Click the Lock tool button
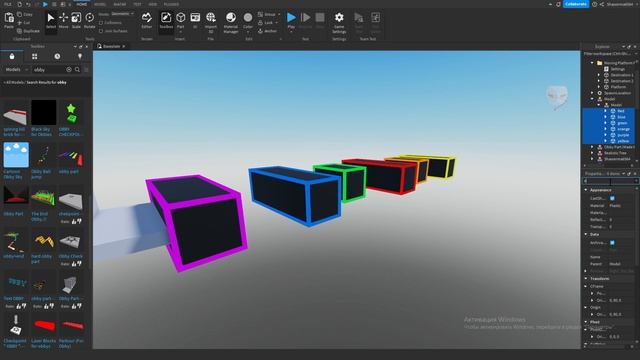This screenshot has width=640, height=360. (267, 22)
